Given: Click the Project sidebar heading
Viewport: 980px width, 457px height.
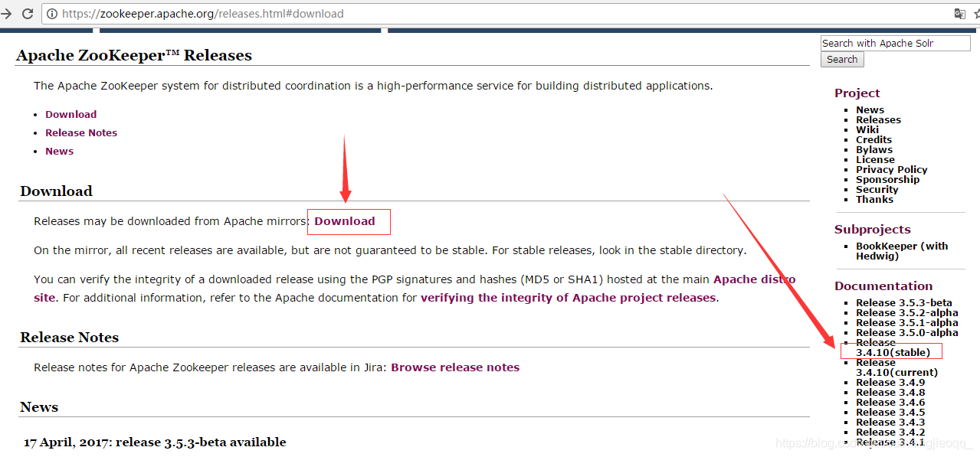Looking at the screenshot, I should (857, 93).
